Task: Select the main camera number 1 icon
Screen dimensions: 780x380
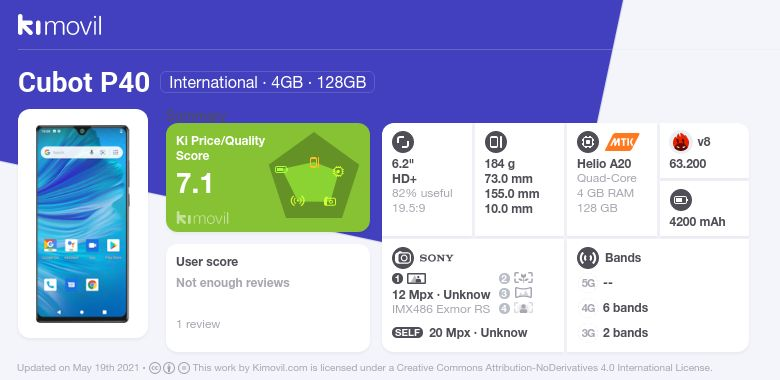Action: pos(409,279)
